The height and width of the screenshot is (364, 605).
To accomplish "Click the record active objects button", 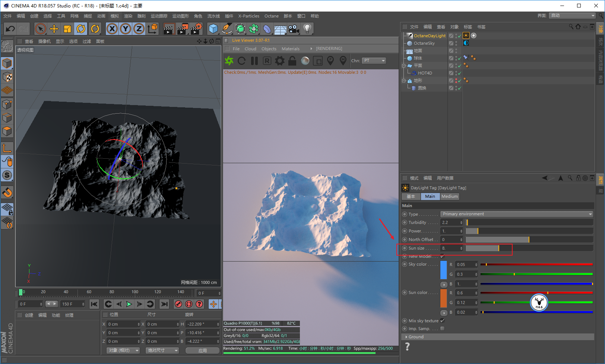I will 178,304.
